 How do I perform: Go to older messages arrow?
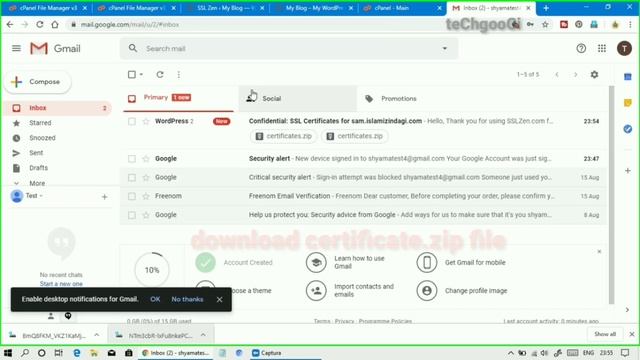click(x=576, y=75)
